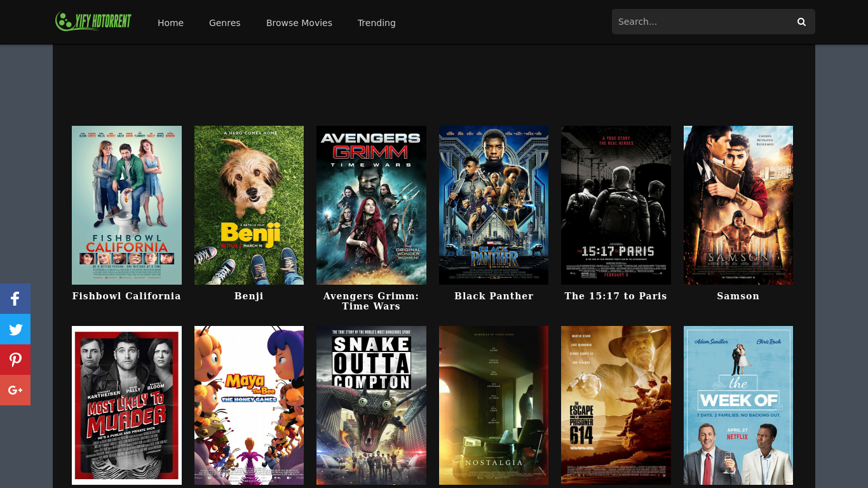868x488 pixels.
Task: Share on Facebook via sidebar icon
Action: (x=15, y=299)
